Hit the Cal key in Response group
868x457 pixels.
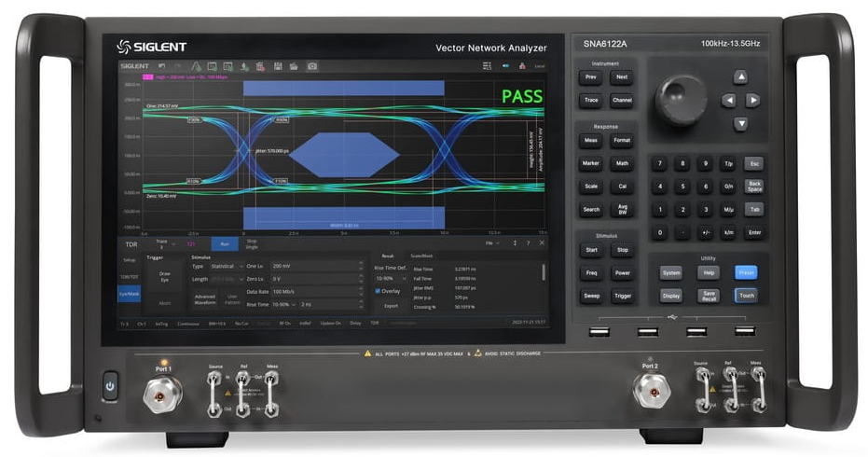[x=622, y=187]
